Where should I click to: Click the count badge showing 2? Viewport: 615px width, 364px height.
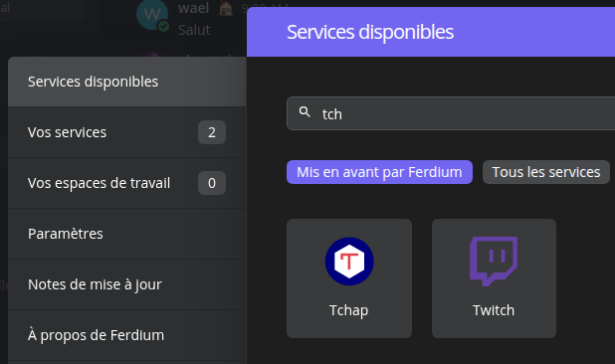pyautogui.click(x=212, y=132)
